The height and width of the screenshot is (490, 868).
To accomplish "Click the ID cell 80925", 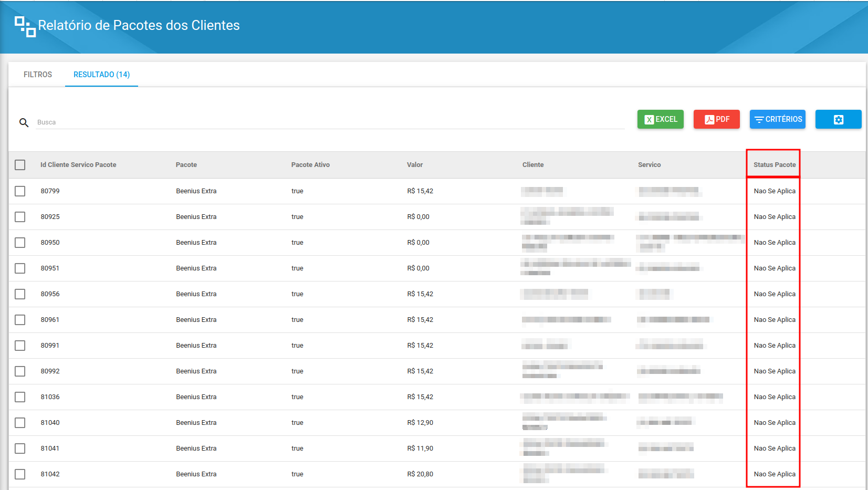I will tap(50, 217).
